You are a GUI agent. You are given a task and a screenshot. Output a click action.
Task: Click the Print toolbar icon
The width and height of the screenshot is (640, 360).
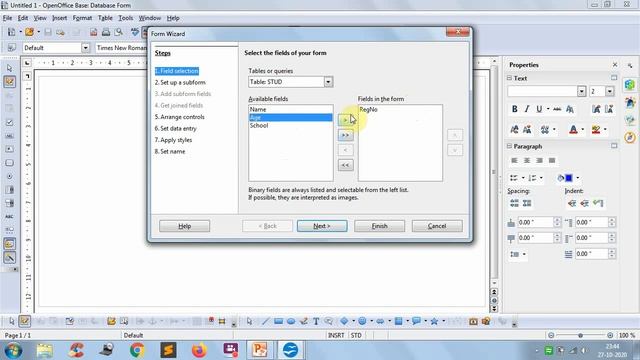click(x=106, y=32)
